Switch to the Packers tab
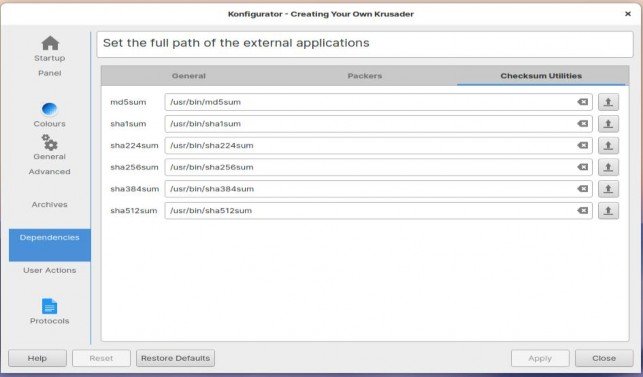 (x=365, y=76)
